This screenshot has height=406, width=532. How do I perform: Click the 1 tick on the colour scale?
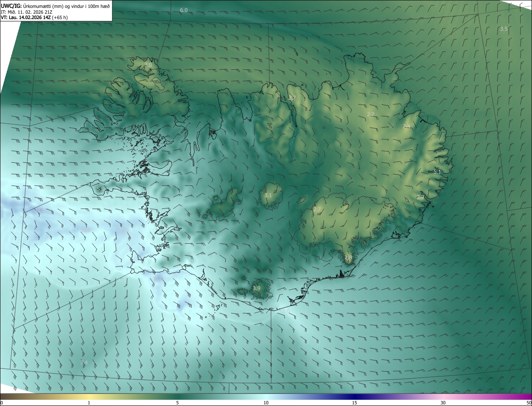89,403
